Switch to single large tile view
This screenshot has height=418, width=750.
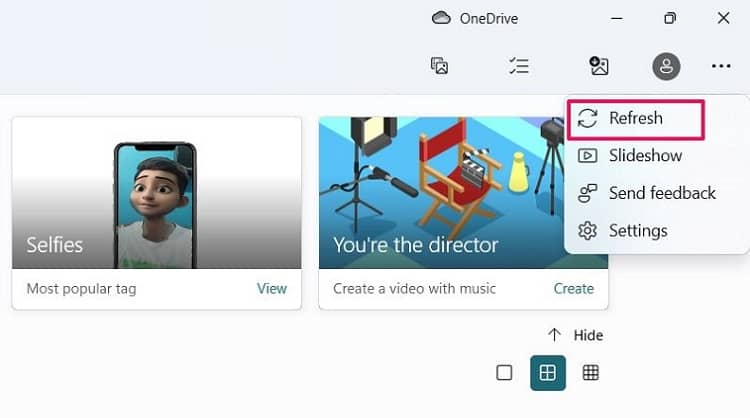point(504,373)
